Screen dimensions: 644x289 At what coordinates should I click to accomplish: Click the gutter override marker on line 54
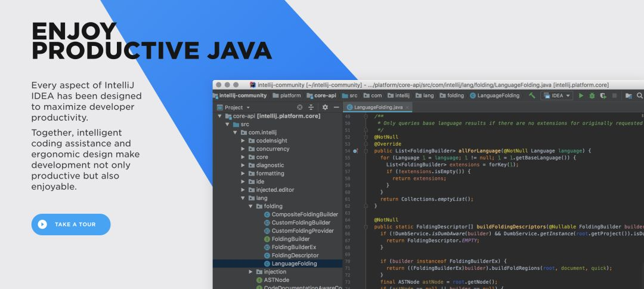coord(355,151)
